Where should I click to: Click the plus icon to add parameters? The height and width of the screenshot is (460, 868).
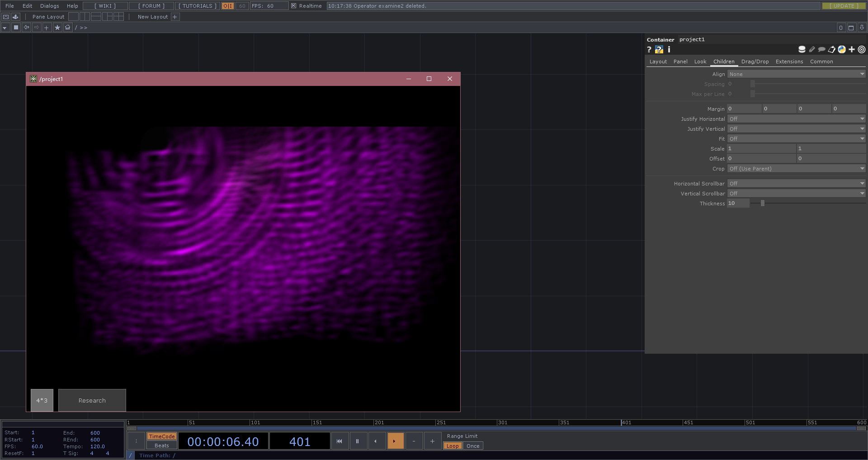852,49
